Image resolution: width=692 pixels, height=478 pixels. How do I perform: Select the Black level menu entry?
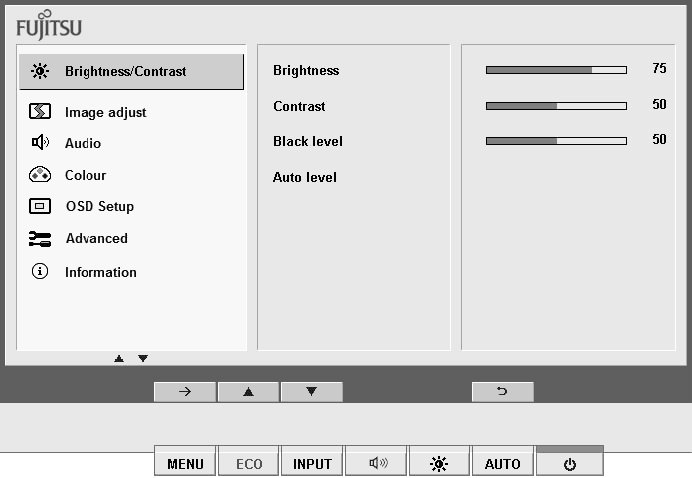tap(308, 142)
